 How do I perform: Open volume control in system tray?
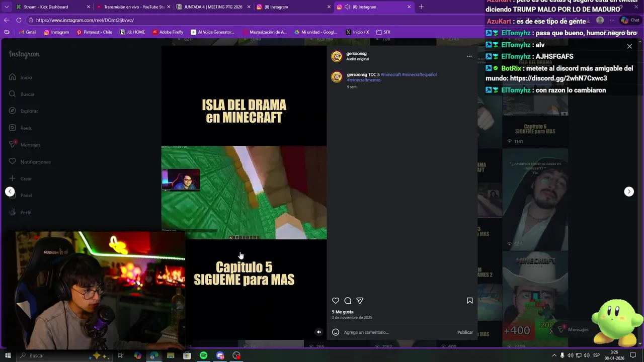[x=587, y=355]
